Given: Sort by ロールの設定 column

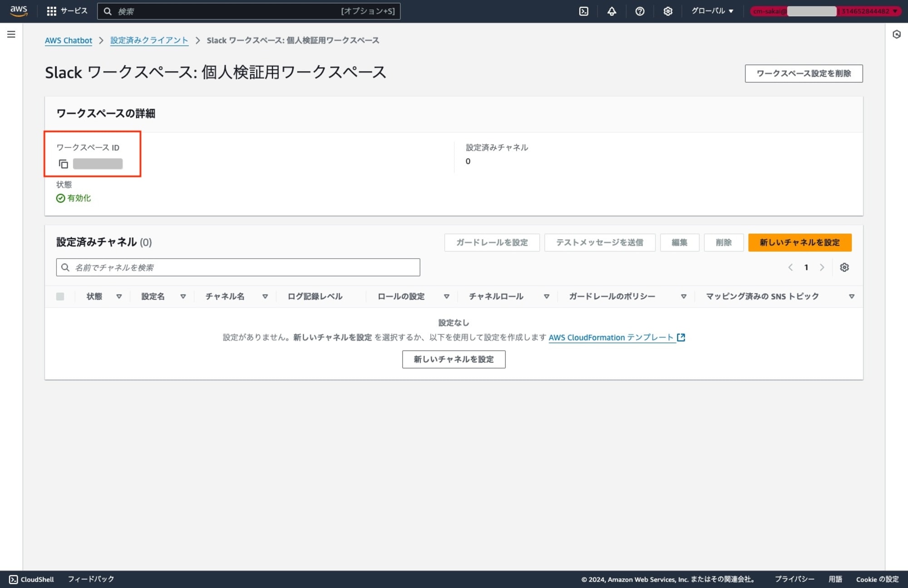Looking at the screenshot, I should (447, 296).
